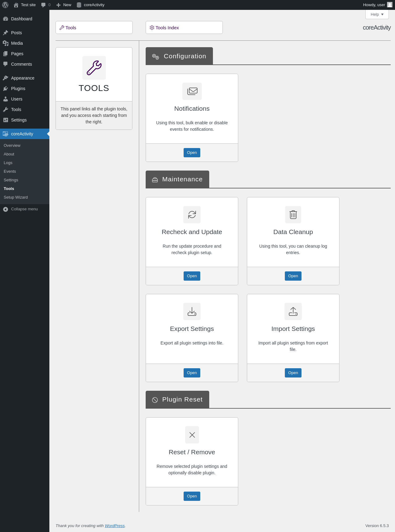Viewport: 395px width, 532px height.
Task: Click the coreActivity menu icon in sidebar
Action: click(x=6, y=134)
